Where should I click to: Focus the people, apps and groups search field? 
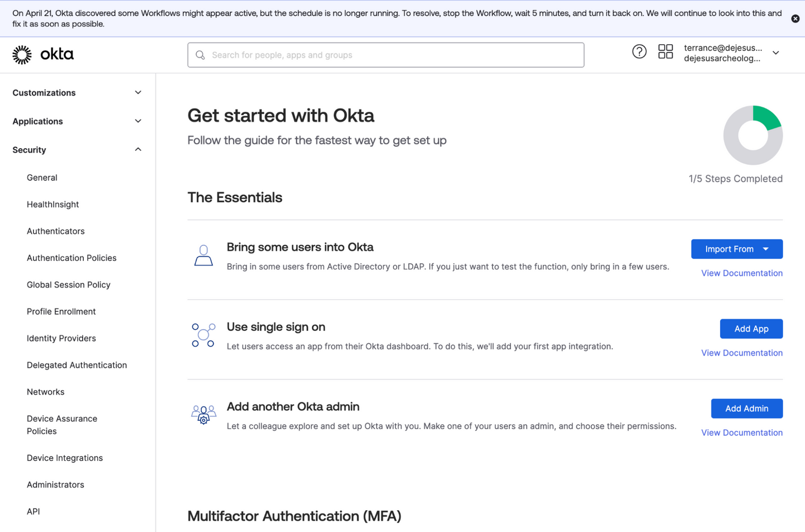(x=391, y=55)
